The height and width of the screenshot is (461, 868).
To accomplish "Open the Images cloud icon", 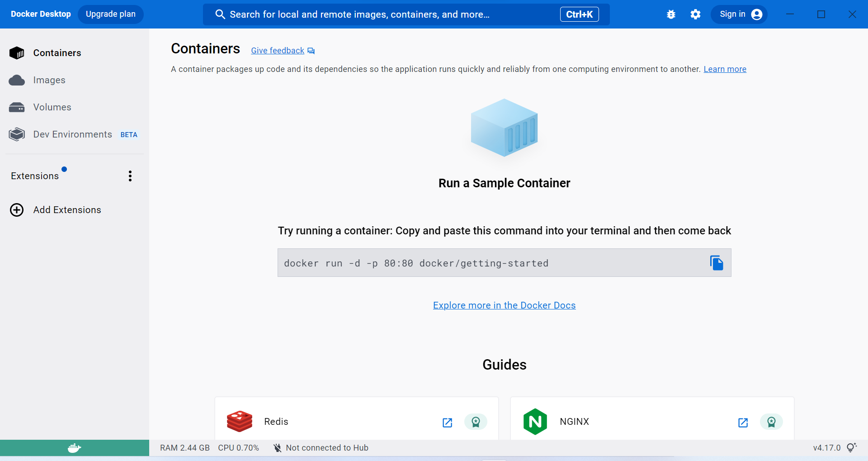I will [17, 80].
